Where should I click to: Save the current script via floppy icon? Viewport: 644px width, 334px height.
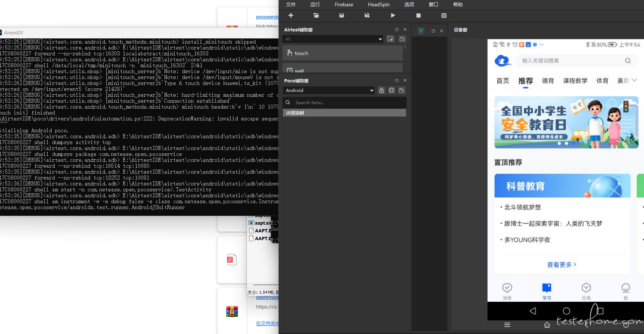pos(342,15)
